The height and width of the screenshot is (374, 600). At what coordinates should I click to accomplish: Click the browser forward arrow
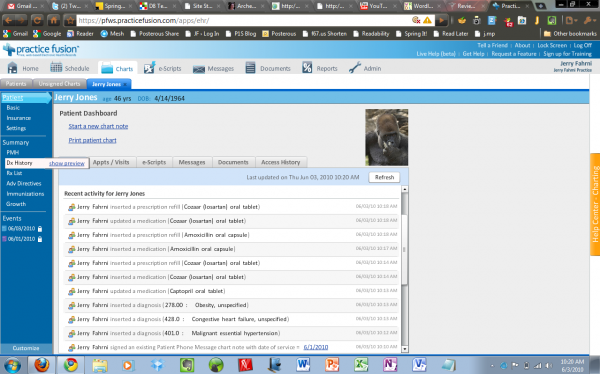(x=21, y=21)
